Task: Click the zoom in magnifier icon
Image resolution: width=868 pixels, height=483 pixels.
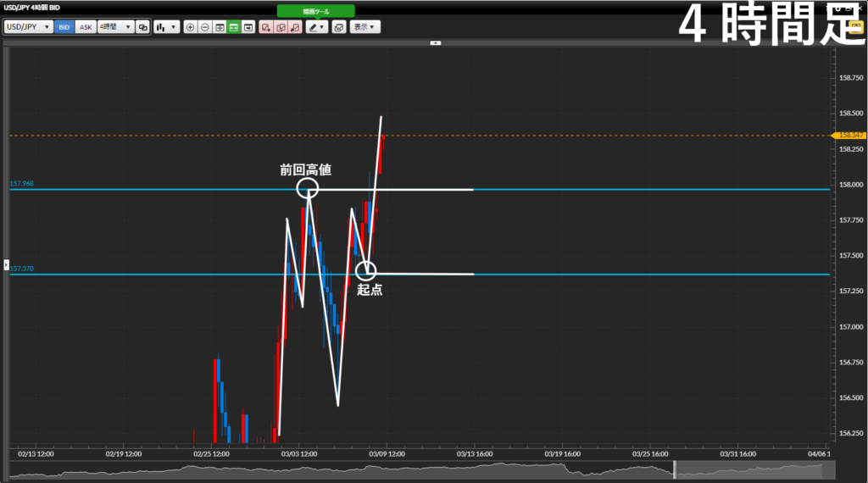Action: 190,27
